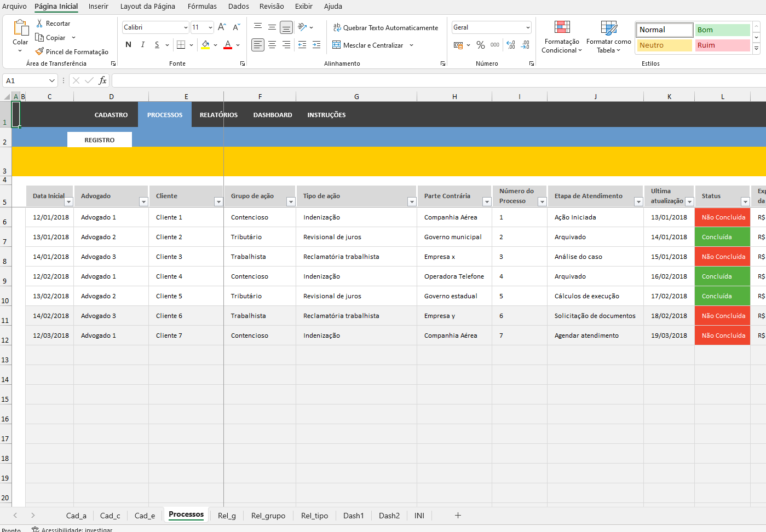Open the Fórmulas ribbon tab
766x532 pixels.
pos(202,7)
